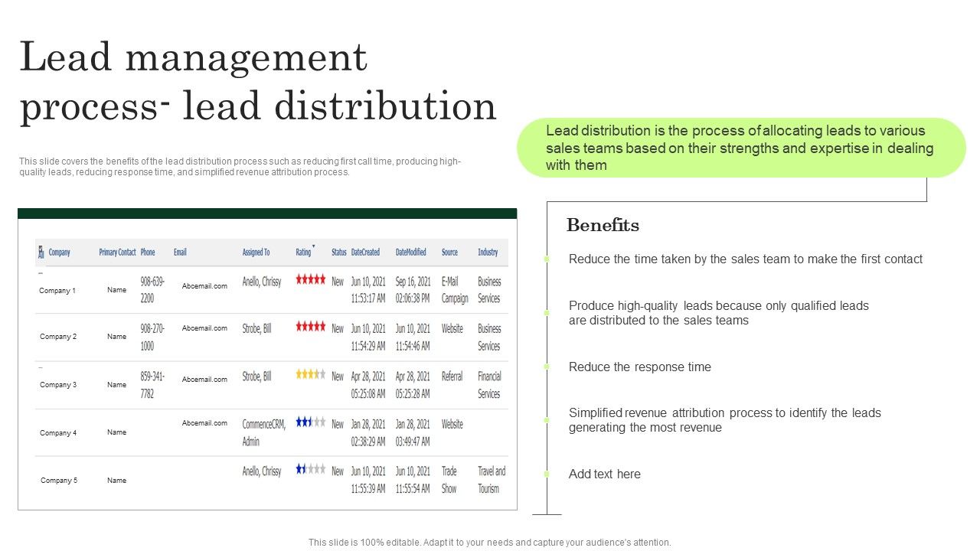Click the Phone column header
This screenshot has width=980, height=551.
point(148,253)
